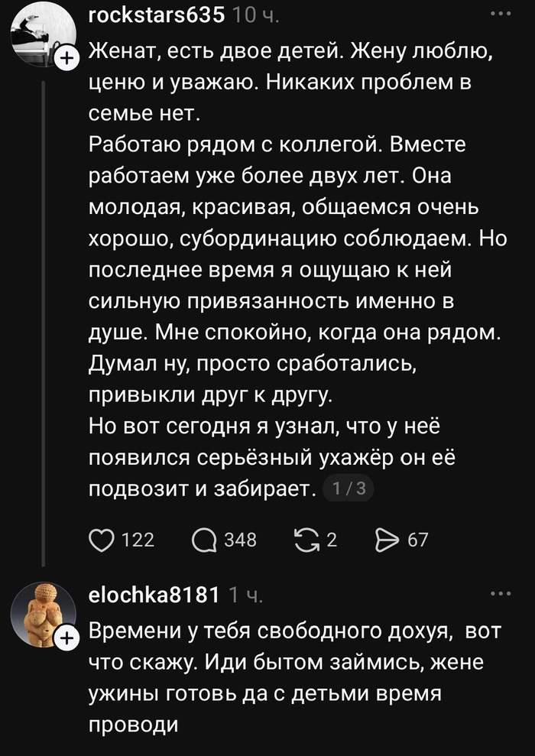Open more options for rockstars635 post
The width and height of the screenshot is (535, 756).
point(501,14)
